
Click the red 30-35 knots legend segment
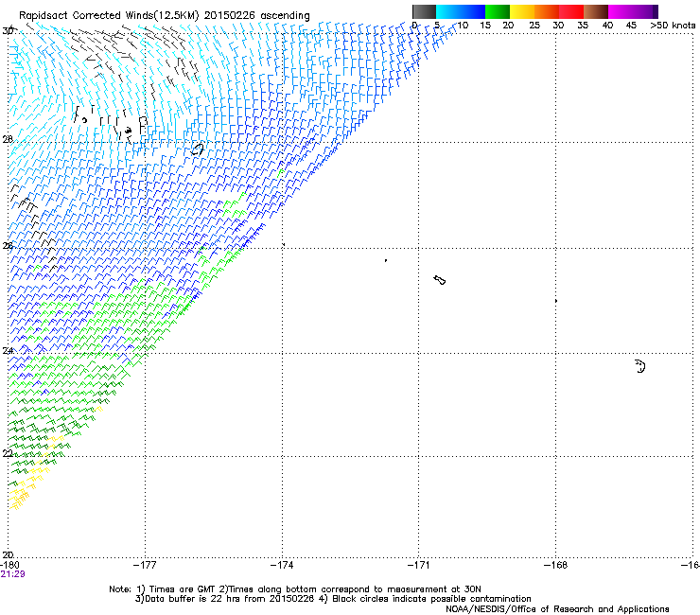click(571, 11)
